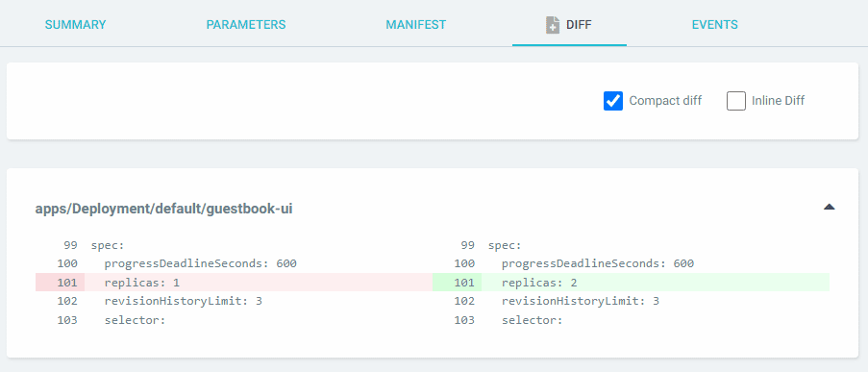Go to the MANIFEST tab
The image size is (868, 372).
pyautogui.click(x=415, y=25)
